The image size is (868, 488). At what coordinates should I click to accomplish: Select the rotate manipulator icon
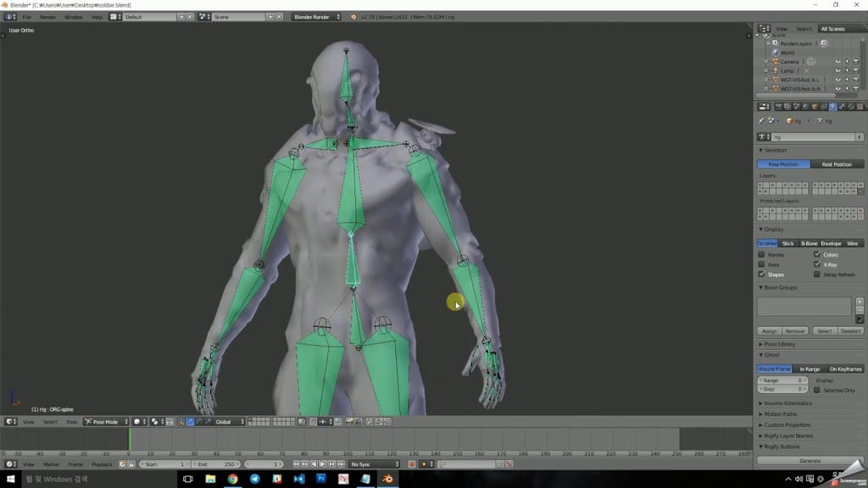(x=199, y=421)
